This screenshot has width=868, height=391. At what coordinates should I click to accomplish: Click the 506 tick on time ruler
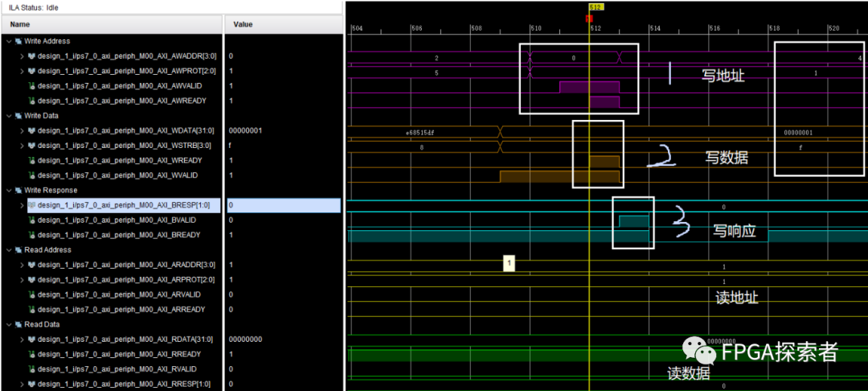coord(416,27)
